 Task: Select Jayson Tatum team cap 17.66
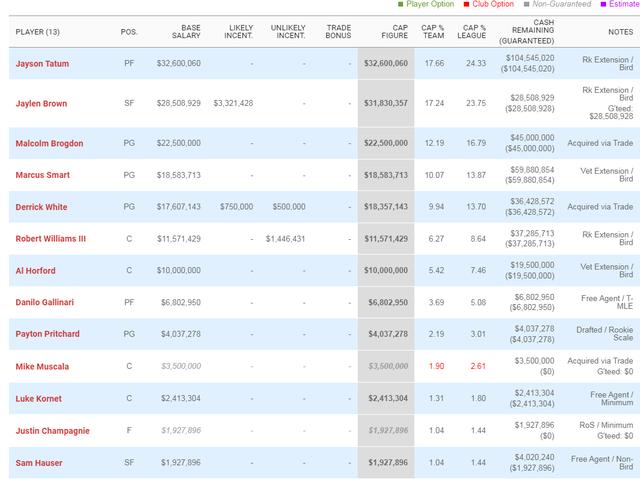(x=434, y=63)
